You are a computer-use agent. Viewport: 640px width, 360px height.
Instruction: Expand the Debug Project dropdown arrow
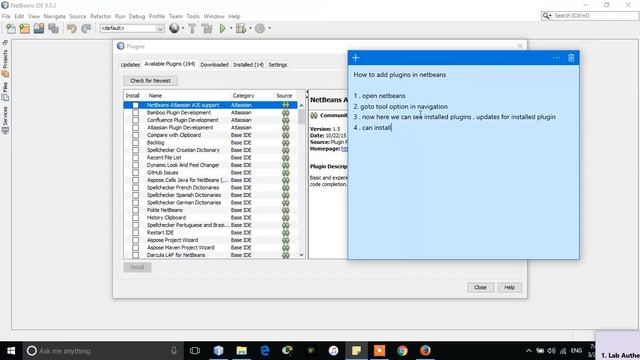[x=250, y=29]
